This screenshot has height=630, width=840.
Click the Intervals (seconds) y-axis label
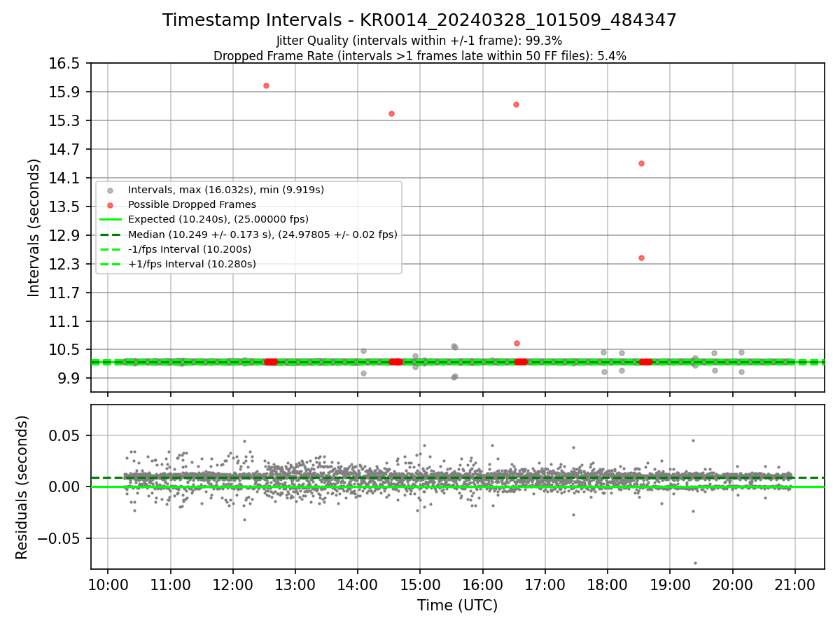[34, 227]
